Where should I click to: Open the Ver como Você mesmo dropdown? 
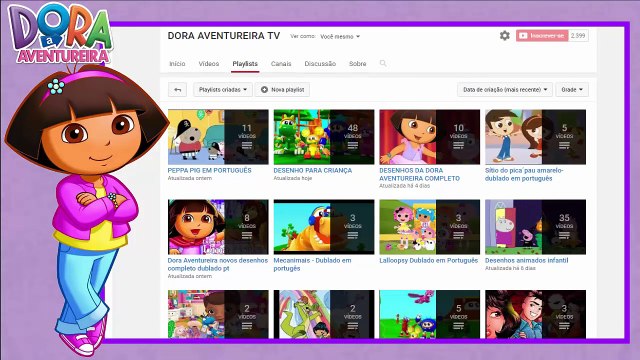[x=340, y=36]
